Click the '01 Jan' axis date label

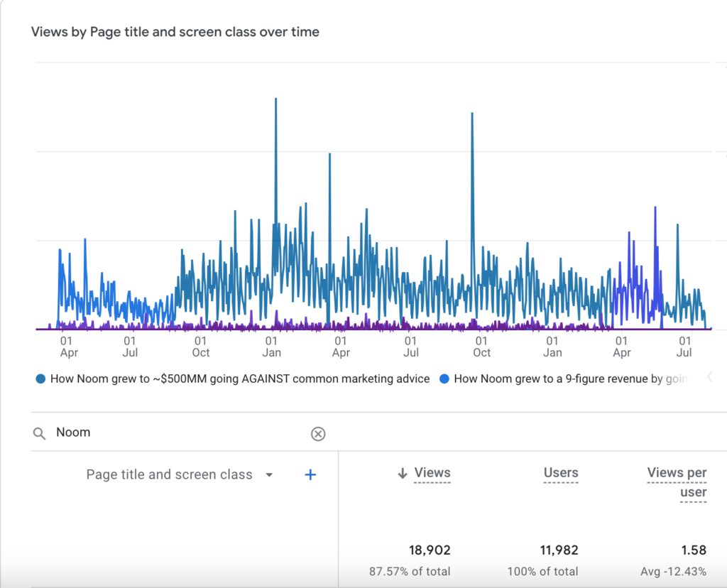[271, 346]
